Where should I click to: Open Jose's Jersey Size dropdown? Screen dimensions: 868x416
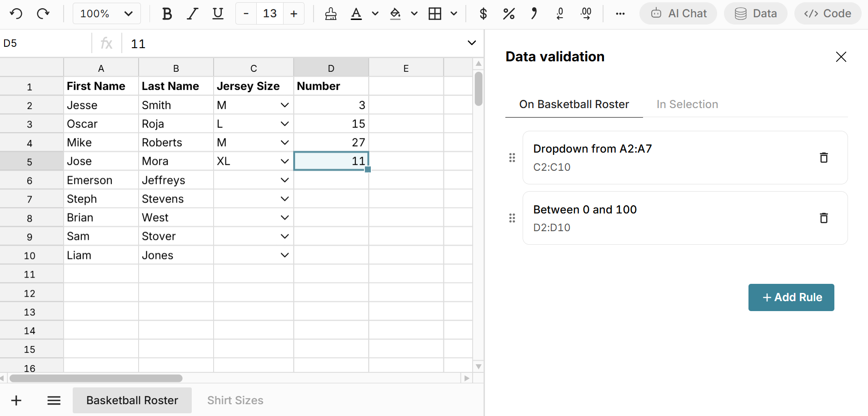point(284,161)
